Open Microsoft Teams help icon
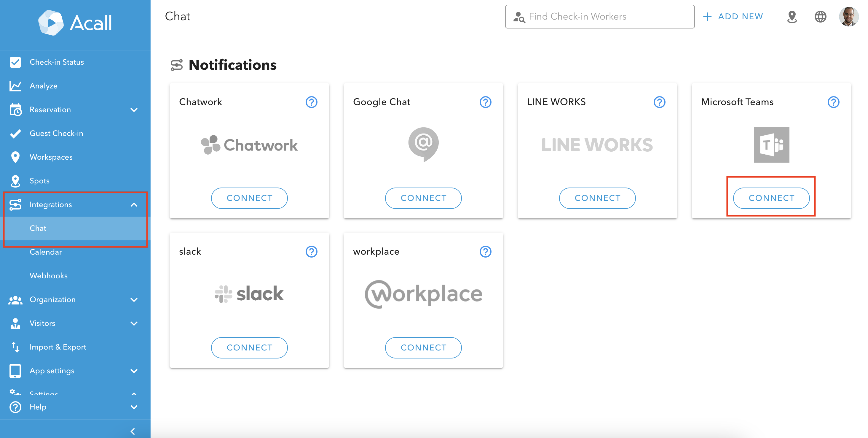This screenshot has height=438, width=868. coord(833,102)
